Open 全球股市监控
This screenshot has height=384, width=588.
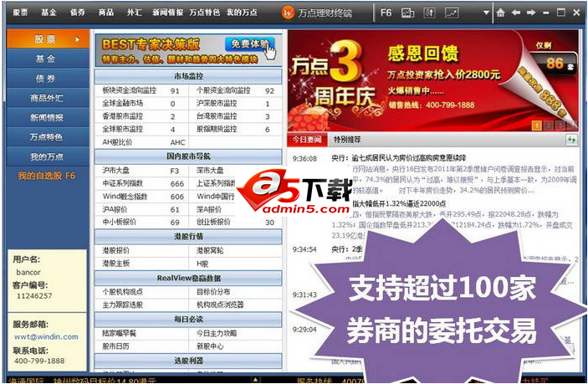pos(123,129)
